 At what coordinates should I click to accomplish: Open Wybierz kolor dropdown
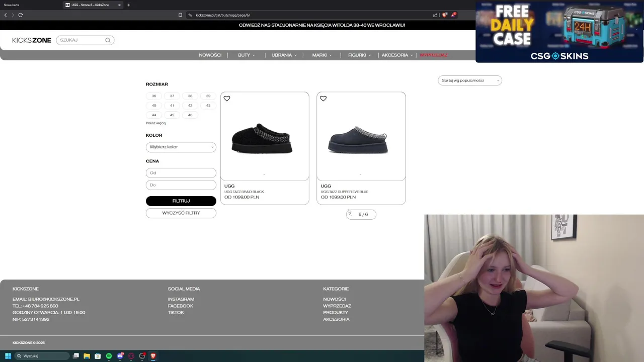[x=181, y=147]
